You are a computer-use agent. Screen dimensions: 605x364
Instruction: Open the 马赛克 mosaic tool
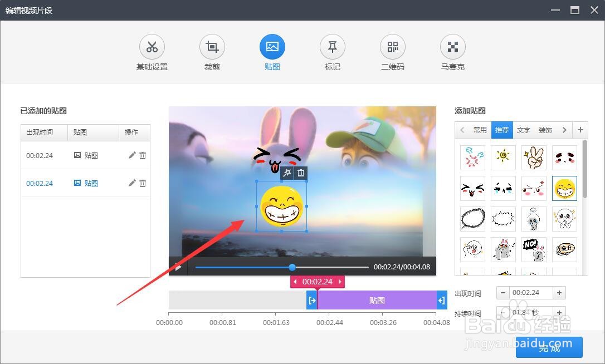[453, 47]
